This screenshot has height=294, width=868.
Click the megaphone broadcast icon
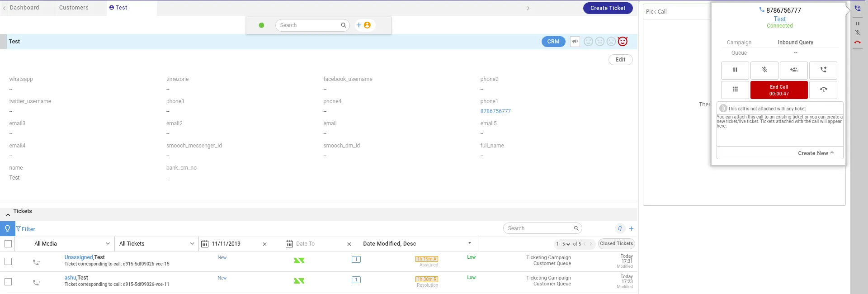point(575,42)
